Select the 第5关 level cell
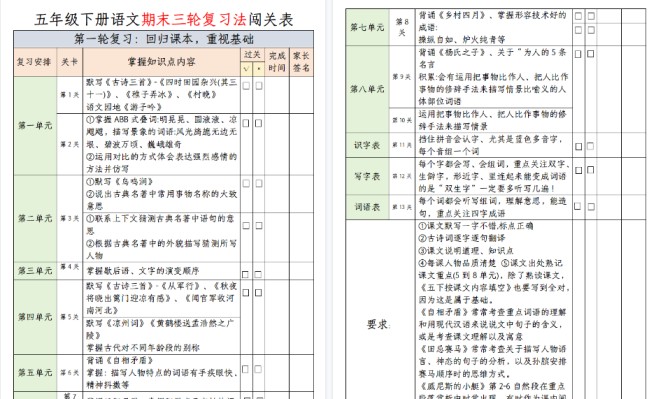 tap(69, 317)
